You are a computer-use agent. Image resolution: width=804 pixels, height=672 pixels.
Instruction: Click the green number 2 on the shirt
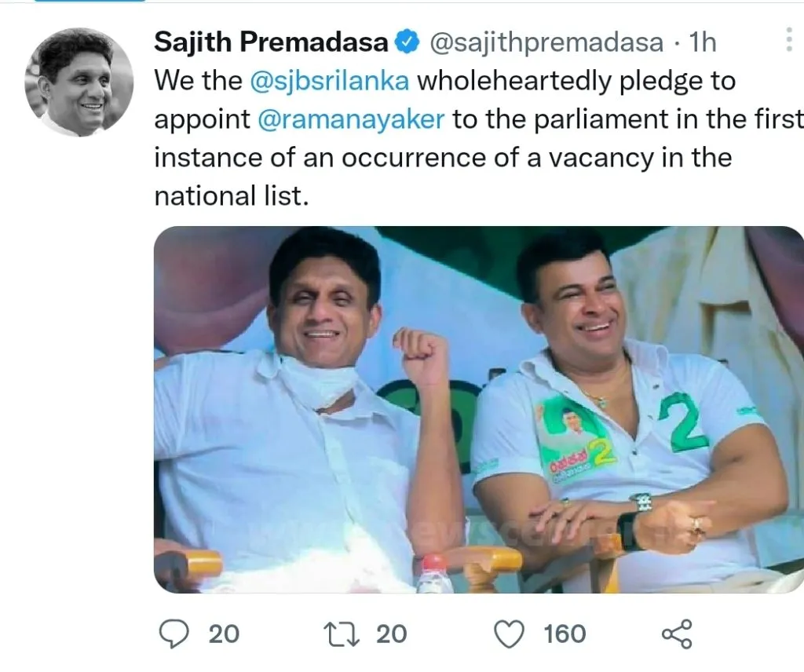685,423
